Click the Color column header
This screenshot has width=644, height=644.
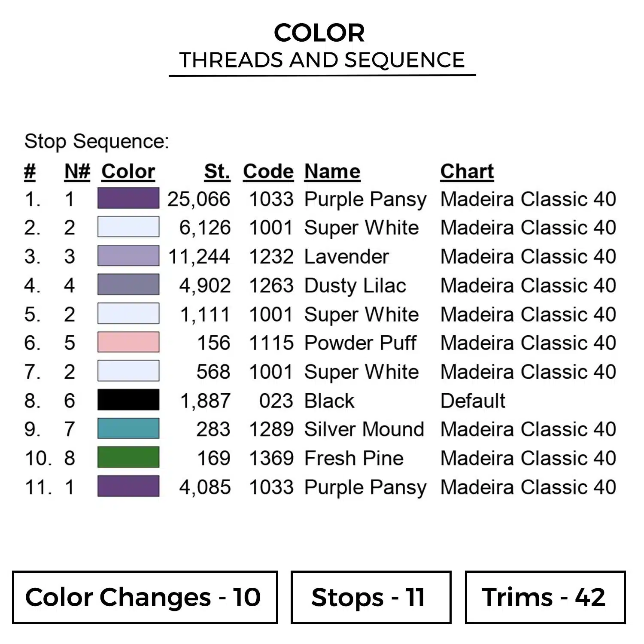pos(128,172)
